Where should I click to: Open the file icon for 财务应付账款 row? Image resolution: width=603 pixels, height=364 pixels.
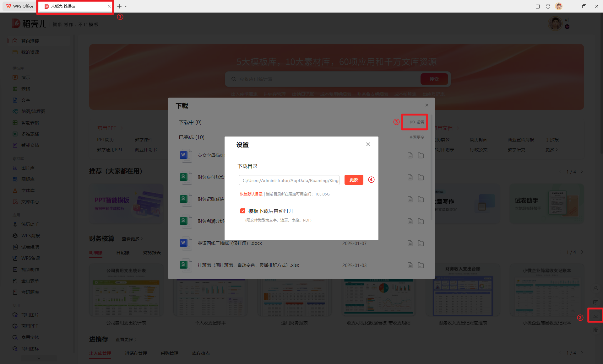[x=410, y=177]
